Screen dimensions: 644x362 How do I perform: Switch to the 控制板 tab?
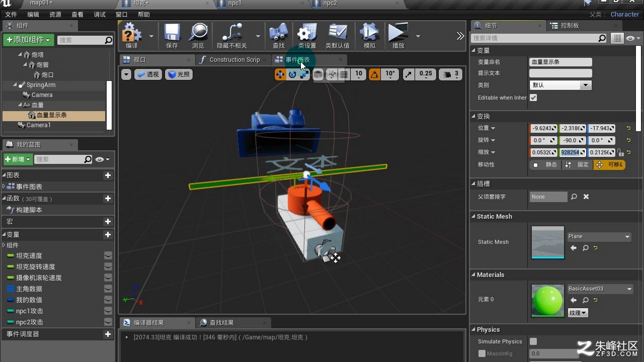[x=570, y=26]
